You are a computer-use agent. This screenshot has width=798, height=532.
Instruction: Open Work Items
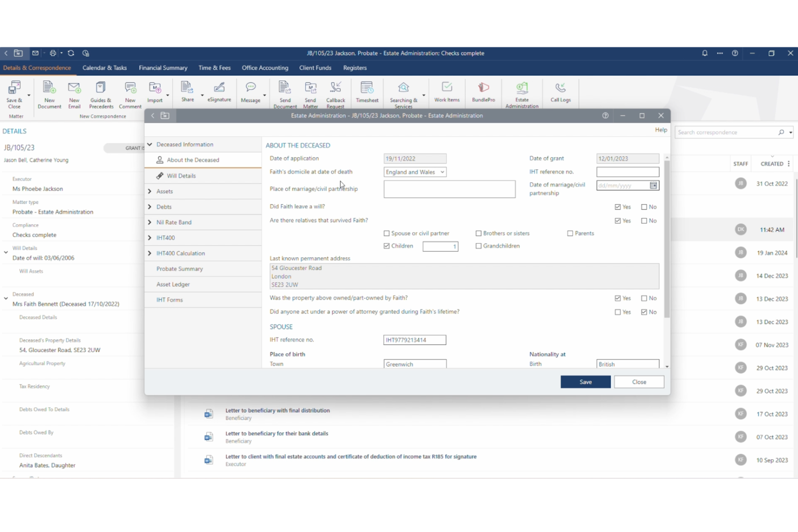pos(447,92)
